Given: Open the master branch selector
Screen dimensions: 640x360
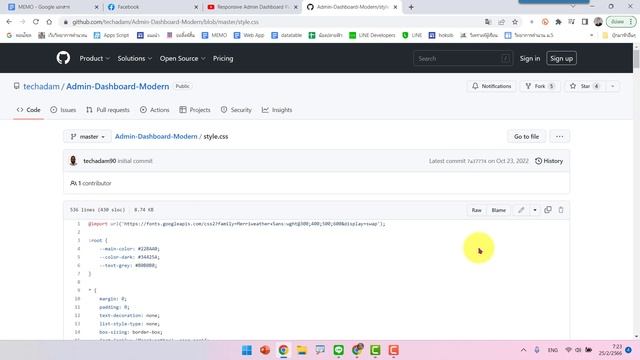Looking at the screenshot, I should (x=87, y=136).
